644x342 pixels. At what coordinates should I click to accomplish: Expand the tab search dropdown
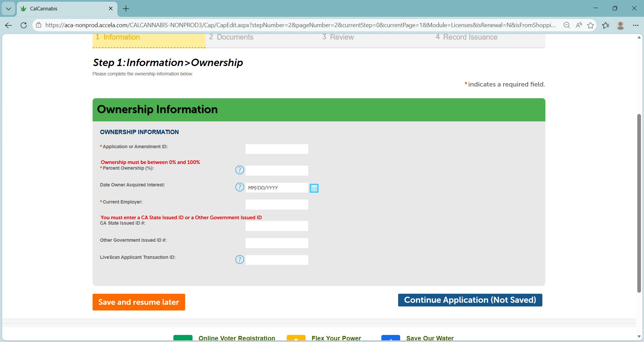[8, 9]
